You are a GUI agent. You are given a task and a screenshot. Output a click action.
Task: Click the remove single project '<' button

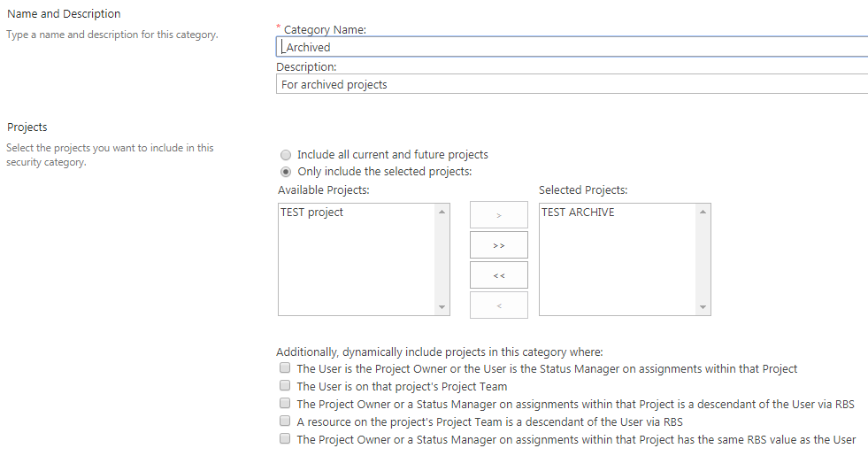coord(498,305)
